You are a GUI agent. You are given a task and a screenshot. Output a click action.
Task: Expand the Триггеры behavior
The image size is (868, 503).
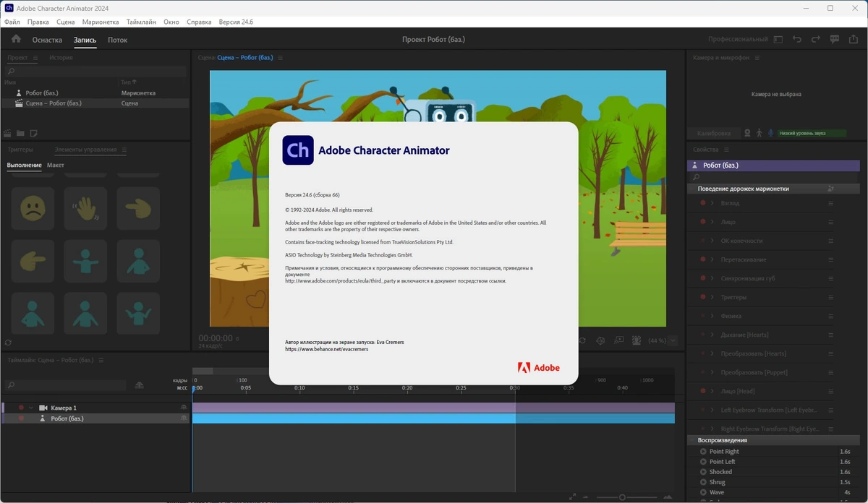(x=712, y=297)
